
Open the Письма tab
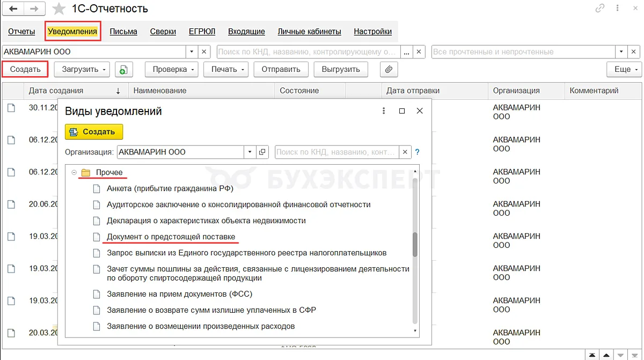(x=123, y=32)
